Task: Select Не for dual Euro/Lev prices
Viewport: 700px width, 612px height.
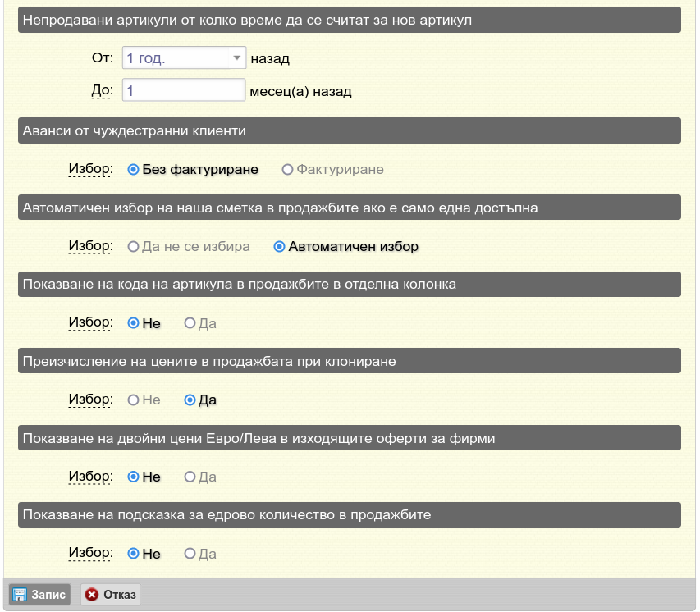Action: (133, 477)
